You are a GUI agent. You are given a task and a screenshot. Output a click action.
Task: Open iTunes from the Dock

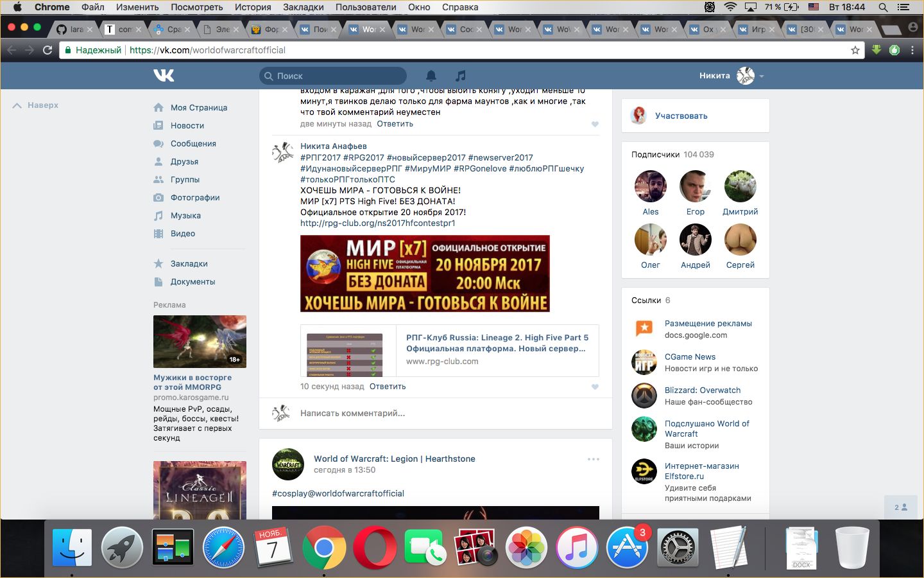click(576, 547)
